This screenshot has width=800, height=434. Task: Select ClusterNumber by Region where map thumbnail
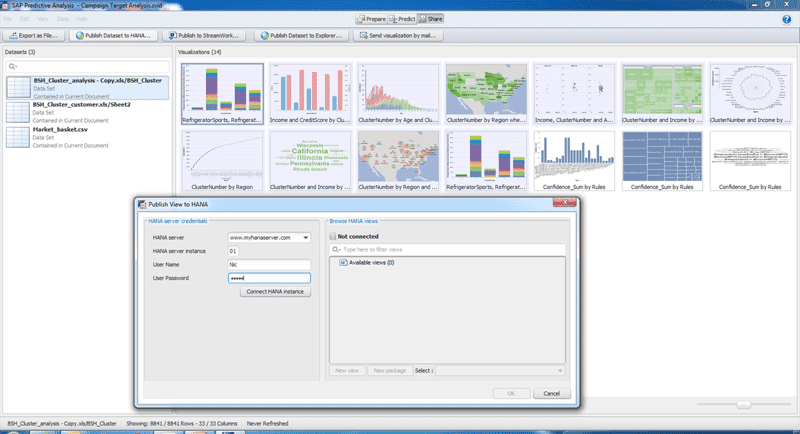point(486,90)
